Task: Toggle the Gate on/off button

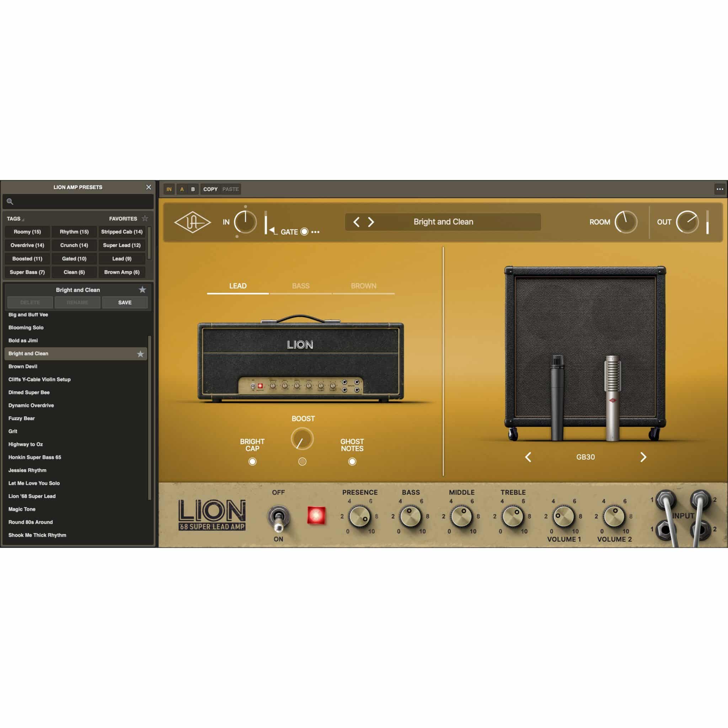Action: click(304, 232)
